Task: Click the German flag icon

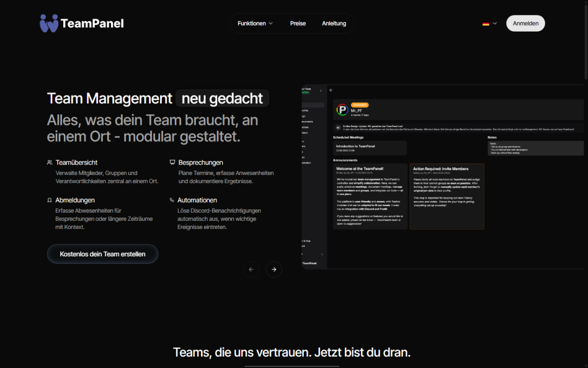Action: click(x=486, y=23)
